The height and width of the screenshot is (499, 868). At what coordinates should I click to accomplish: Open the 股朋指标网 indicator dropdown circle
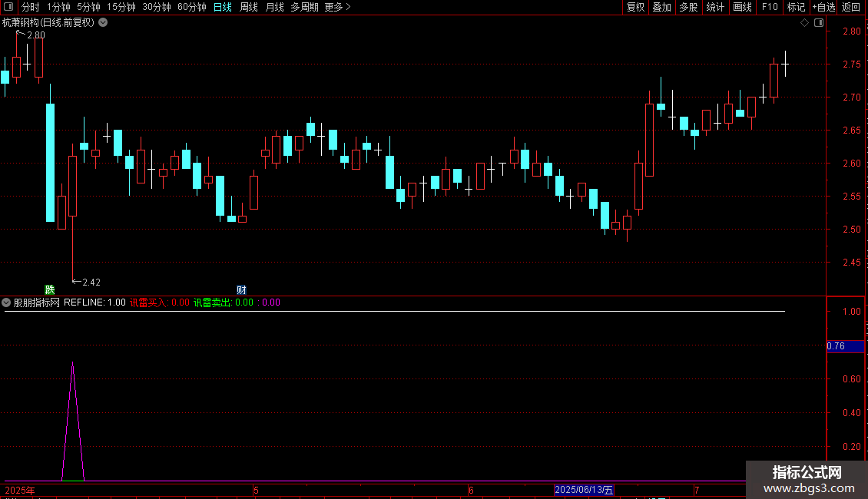pyautogui.click(x=6, y=302)
